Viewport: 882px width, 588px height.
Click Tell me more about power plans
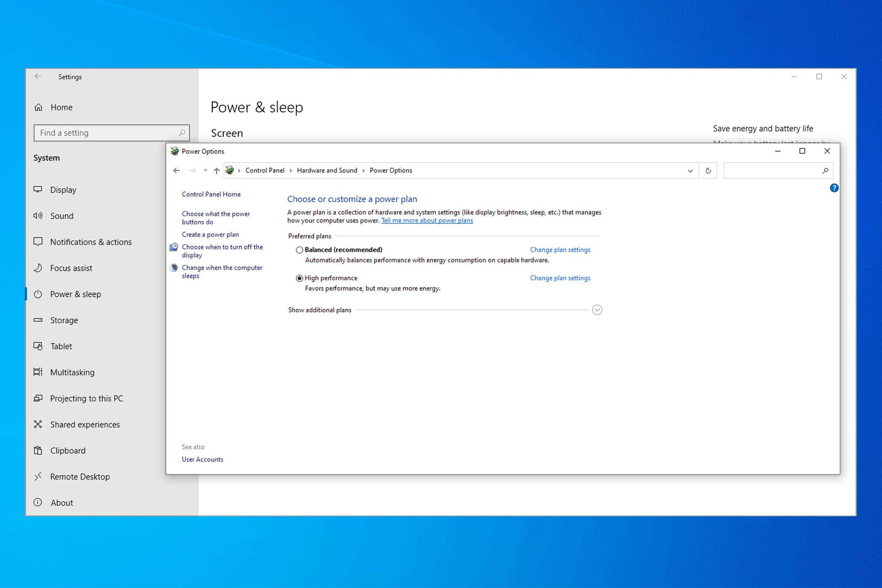[427, 220]
